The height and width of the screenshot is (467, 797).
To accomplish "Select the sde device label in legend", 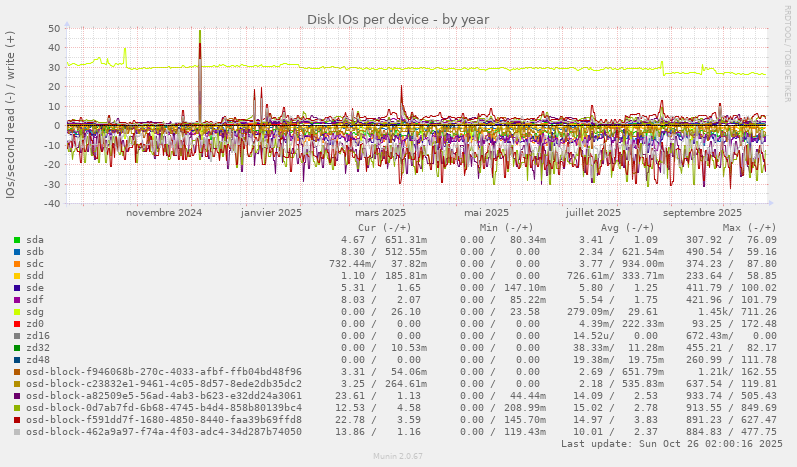I will (35, 288).
